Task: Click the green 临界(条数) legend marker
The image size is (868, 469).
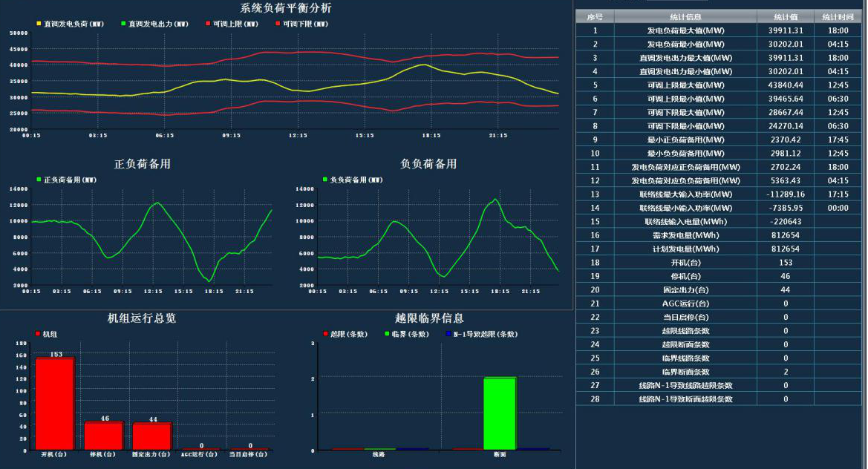Action: pyautogui.click(x=387, y=334)
